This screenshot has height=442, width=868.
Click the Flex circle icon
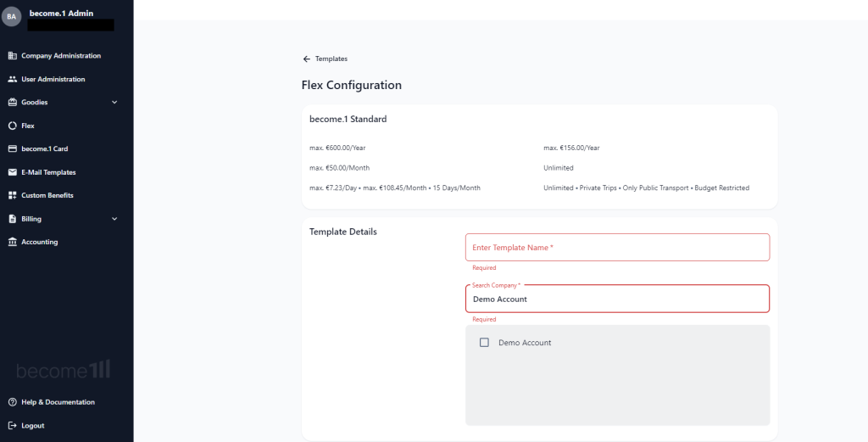coord(12,126)
